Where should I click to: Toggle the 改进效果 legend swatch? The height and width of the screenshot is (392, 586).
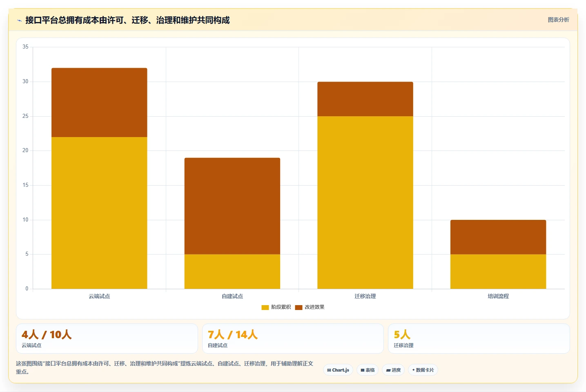coord(299,307)
